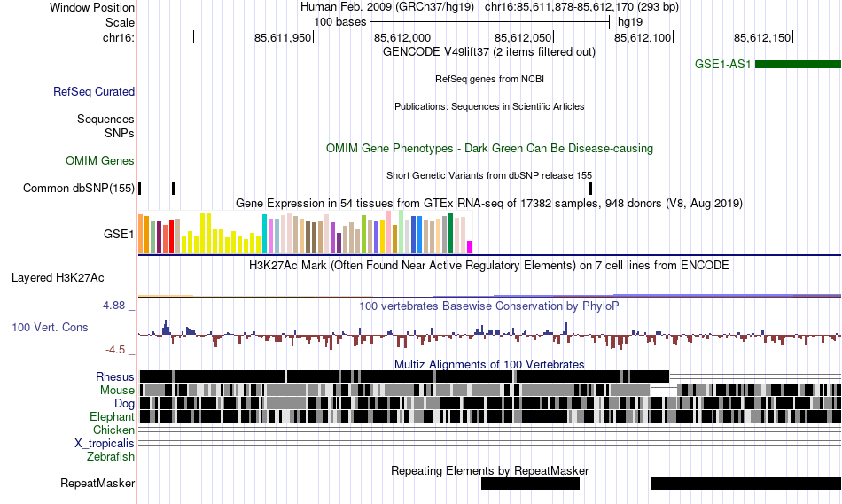Viewport: 842px width, 504px height.
Task: Click the cyan GTEx expression bar
Action: 265,234
